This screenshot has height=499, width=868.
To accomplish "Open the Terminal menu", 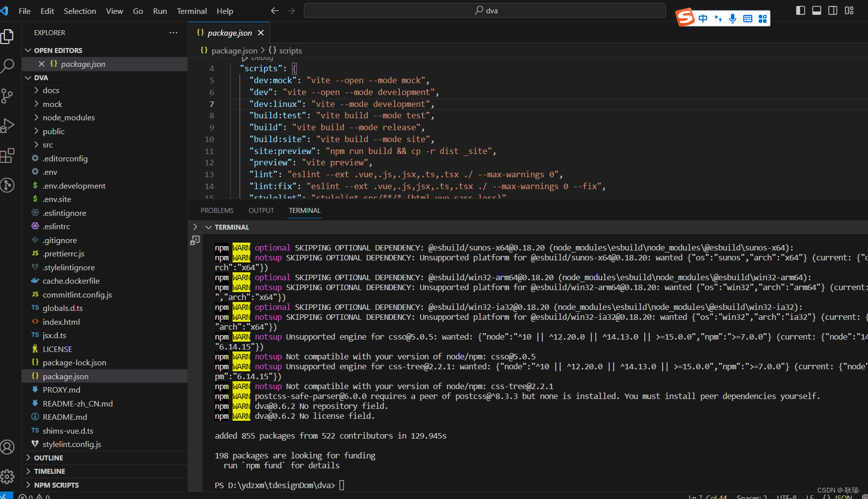I will point(192,11).
